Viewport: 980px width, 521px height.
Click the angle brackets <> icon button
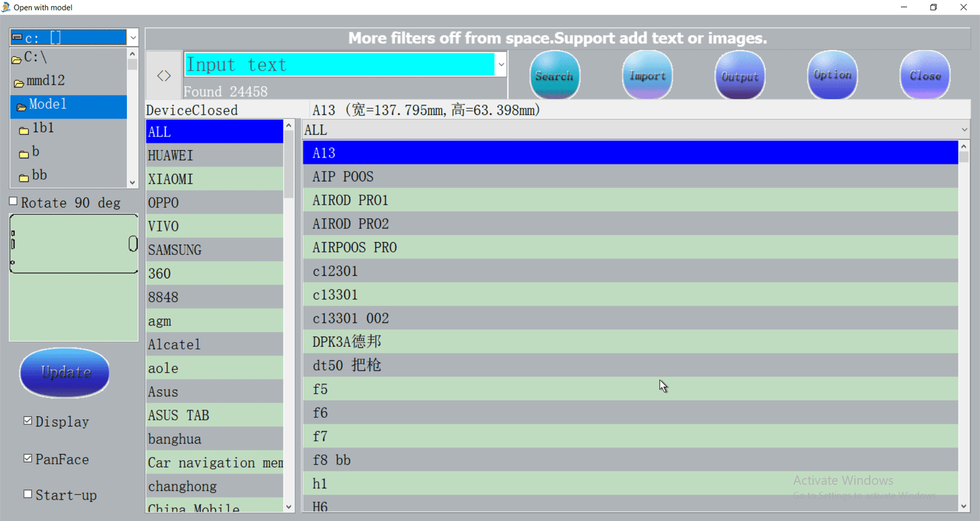[164, 75]
